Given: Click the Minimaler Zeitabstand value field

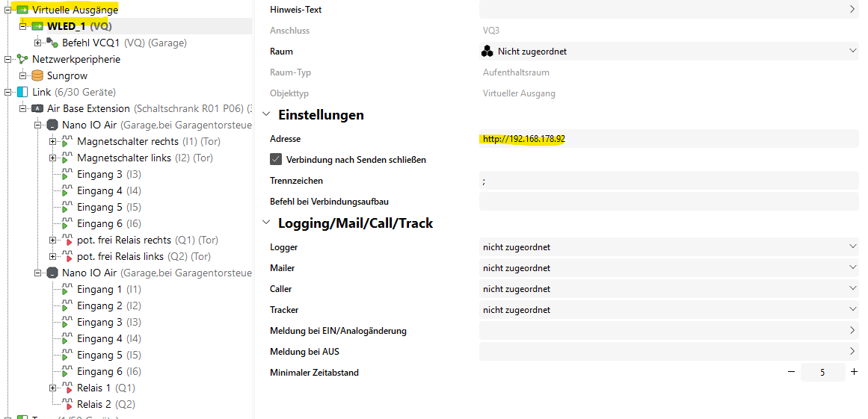Looking at the screenshot, I should (x=822, y=372).
